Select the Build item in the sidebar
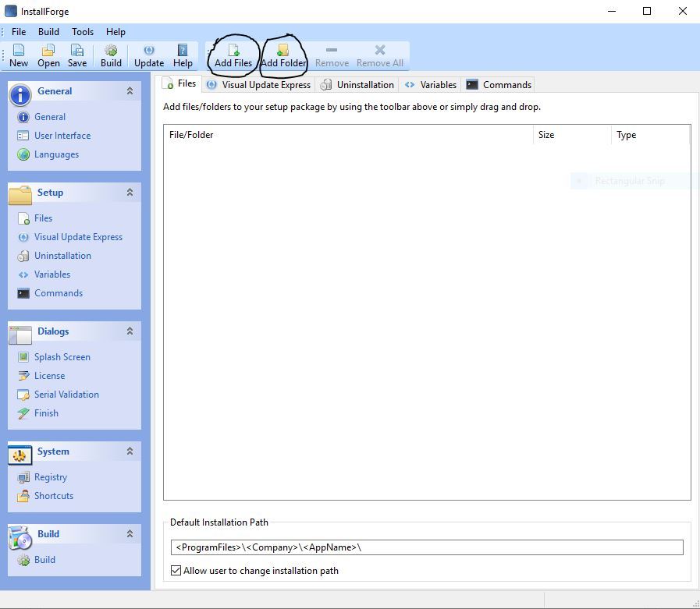The height and width of the screenshot is (609, 700). 44,559
